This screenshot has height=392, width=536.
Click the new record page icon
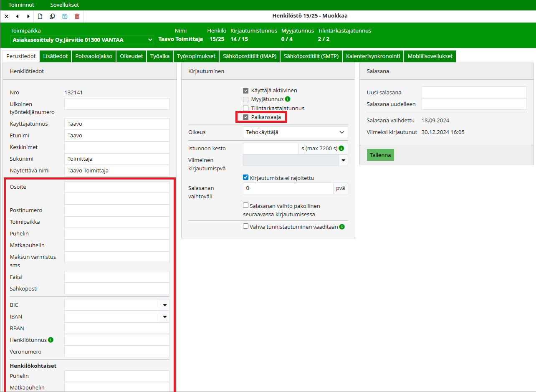[x=40, y=16]
